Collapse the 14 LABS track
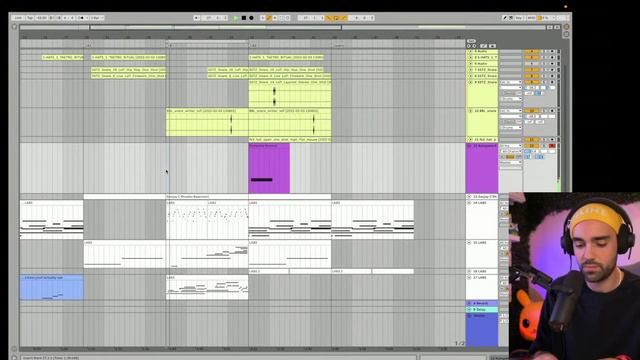Viewport: 640px width, 360px height. (469, 202)
